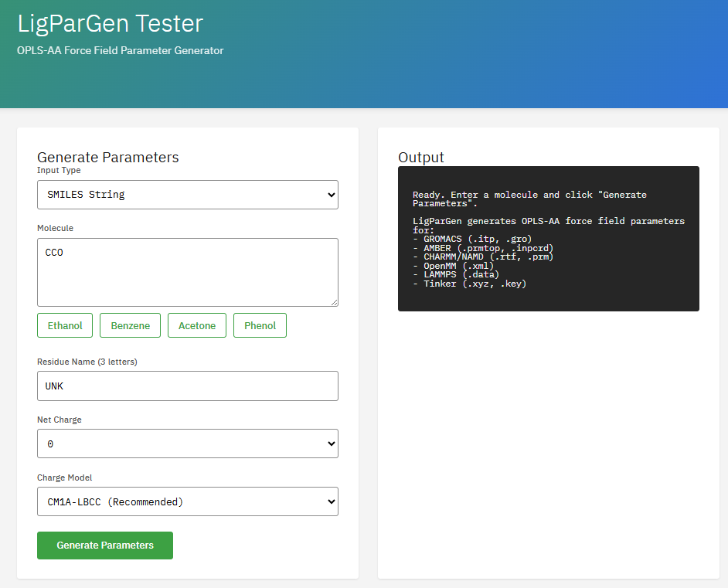Image resolution: width=728 pixels, height=588 pixels.
Task: Choose the Acetone example button
Action: pos(197,325)
